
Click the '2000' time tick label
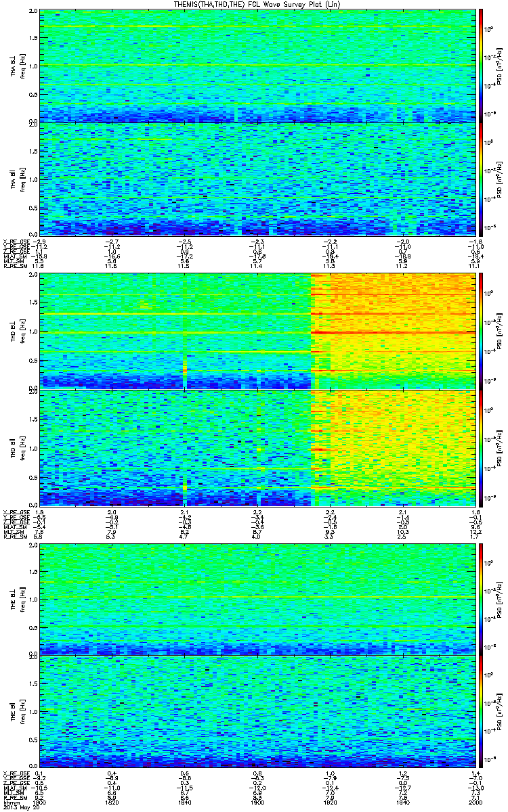475,801
